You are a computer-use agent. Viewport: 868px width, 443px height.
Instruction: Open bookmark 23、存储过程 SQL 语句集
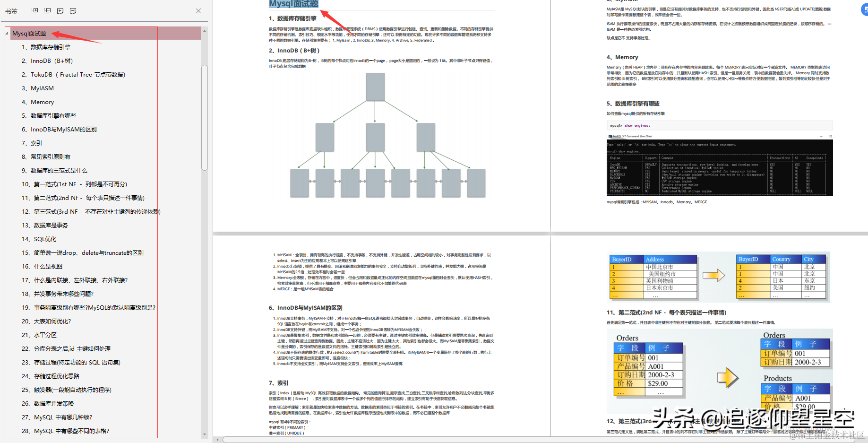point(71,362)
